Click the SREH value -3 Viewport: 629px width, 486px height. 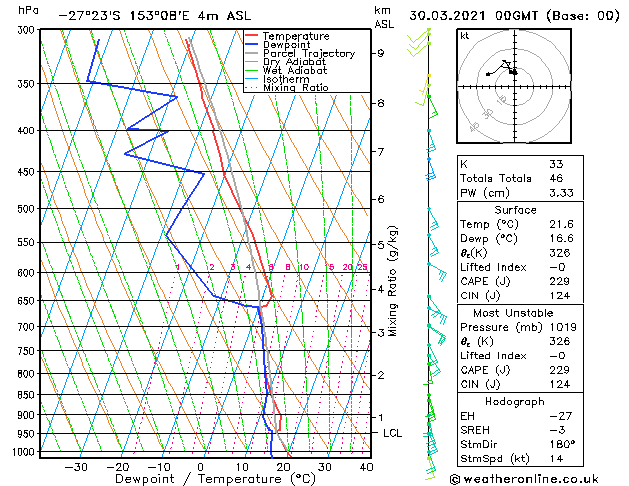tap(558, 430)
